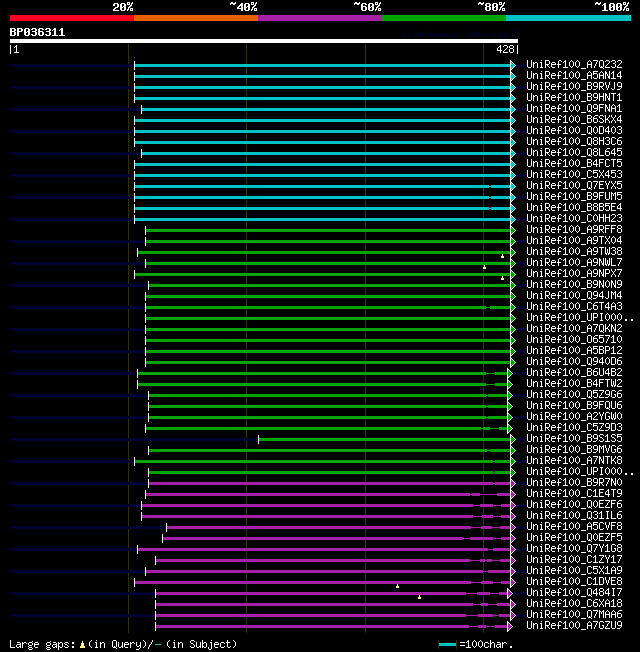Select UniRef100_B9N0N9 label

point(574,285)
